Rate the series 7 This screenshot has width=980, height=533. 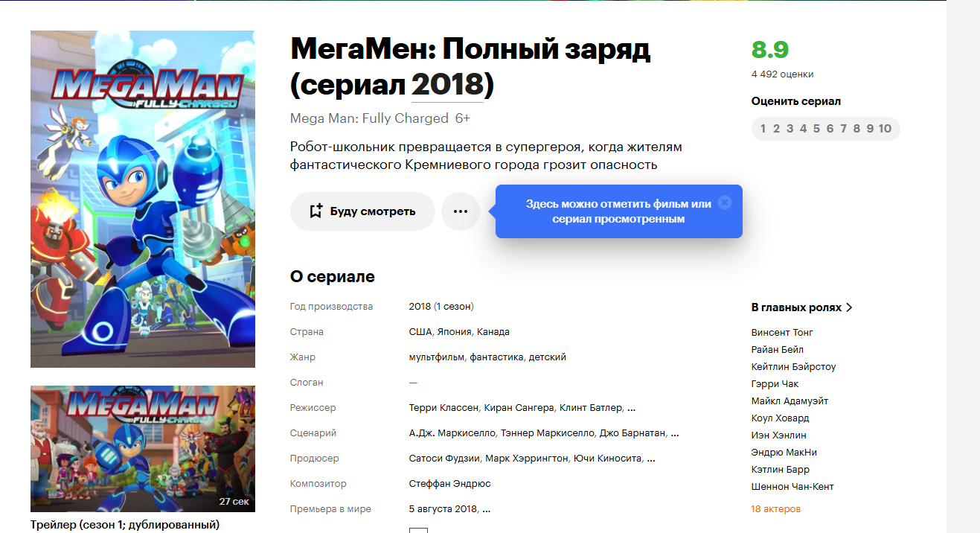pos(843,129)
